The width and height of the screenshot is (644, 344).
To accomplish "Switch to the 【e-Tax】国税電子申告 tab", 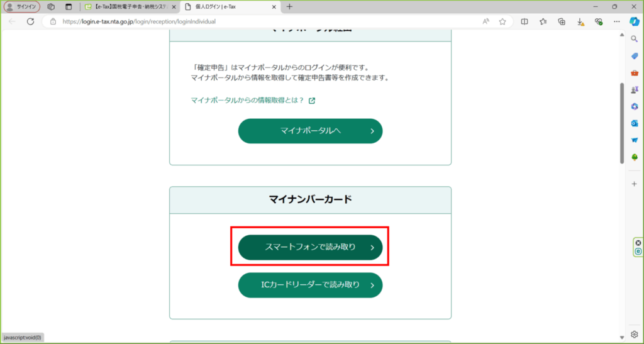I will click(x=130, y=6).
